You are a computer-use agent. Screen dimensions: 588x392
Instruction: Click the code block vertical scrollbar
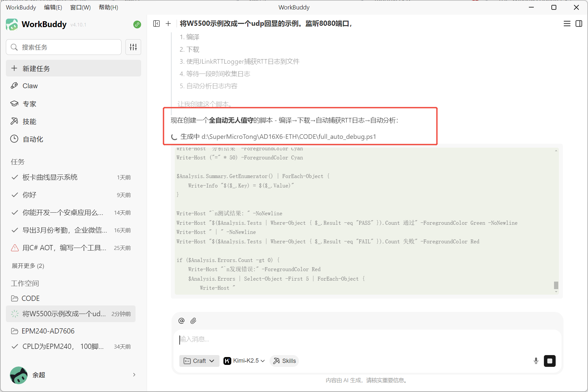(556, 285)
